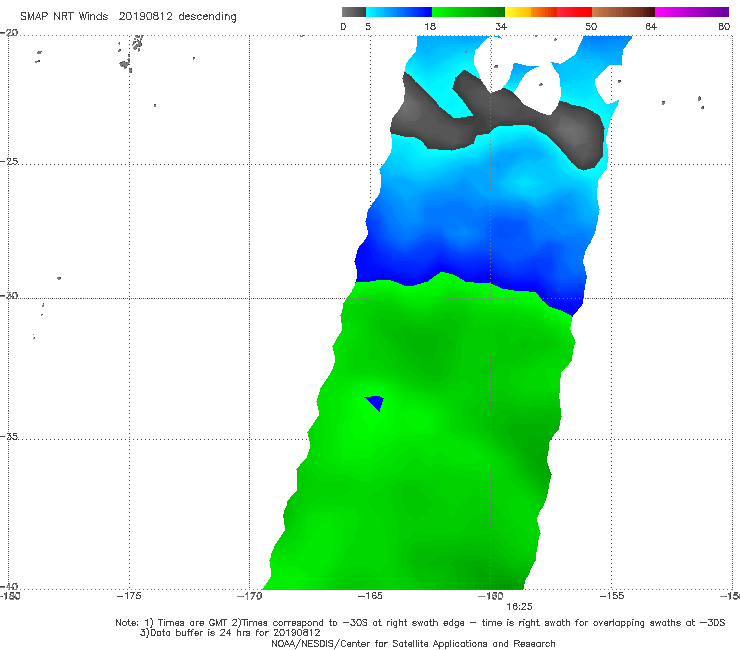The height and width of the screenshot is (650, 740).
Task: Click the longitude label "-175"
Action: coord(129,596)
